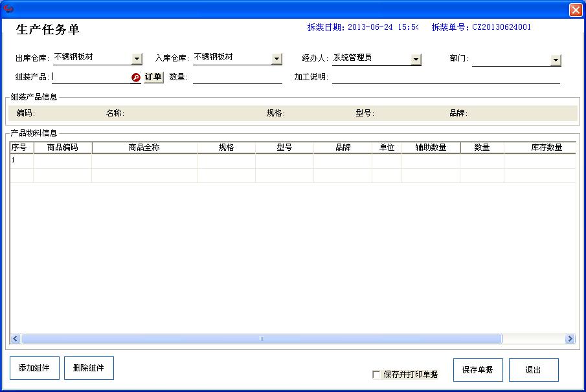Click the 商品全称 column header

(x=144, y=147)
